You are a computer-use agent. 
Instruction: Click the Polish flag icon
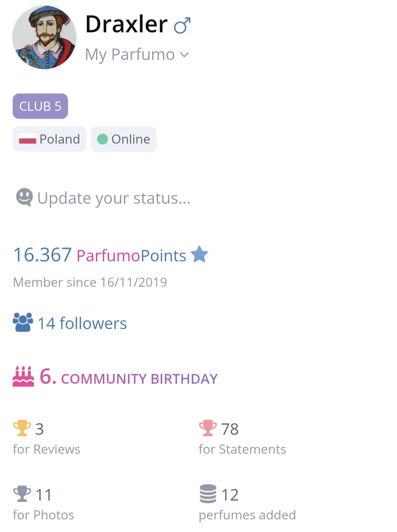28,139
